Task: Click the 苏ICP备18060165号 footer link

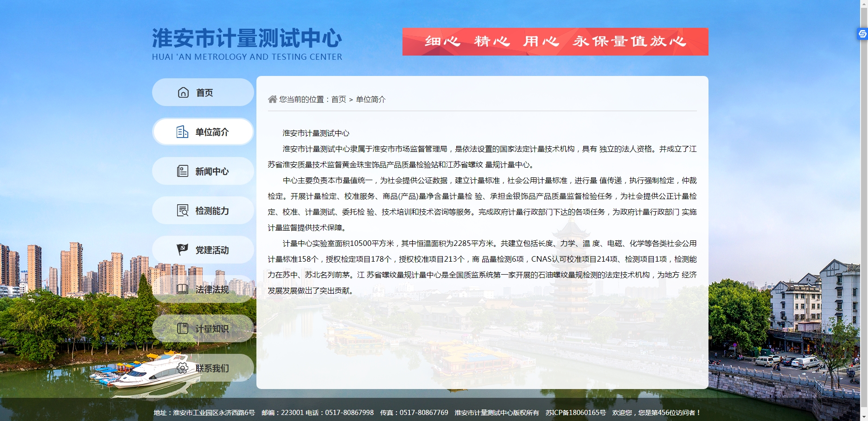Action: [575, 413]
